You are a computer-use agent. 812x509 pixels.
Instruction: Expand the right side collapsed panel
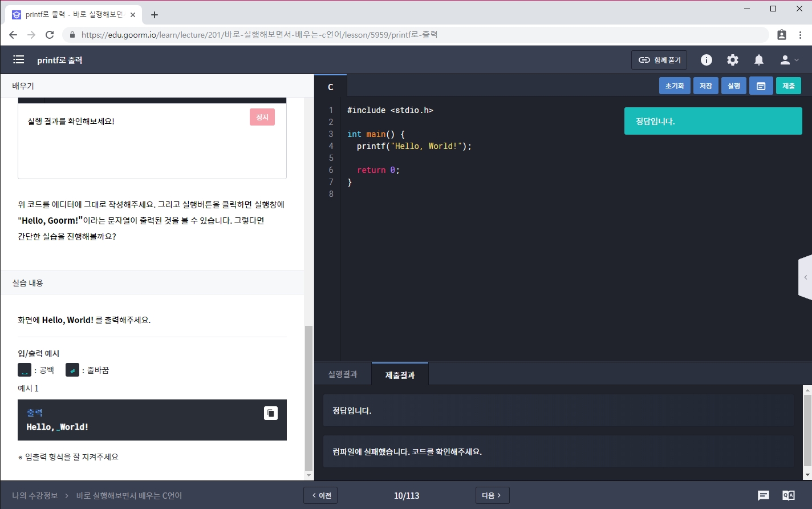coord(805,277)
